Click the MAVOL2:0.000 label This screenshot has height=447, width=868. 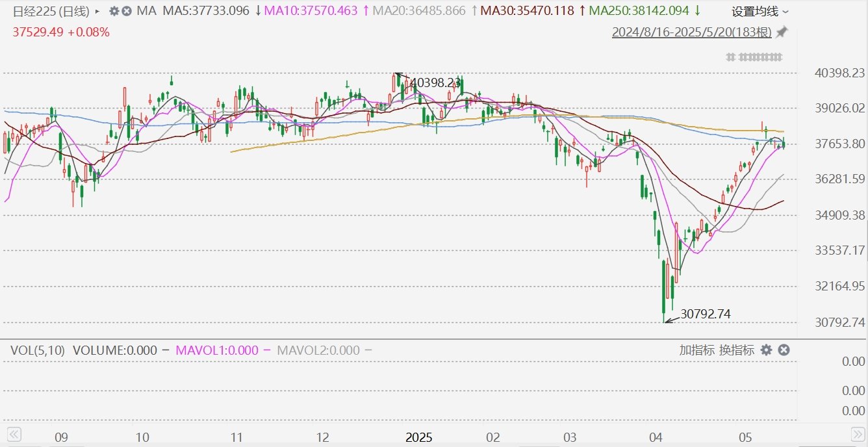318,350
